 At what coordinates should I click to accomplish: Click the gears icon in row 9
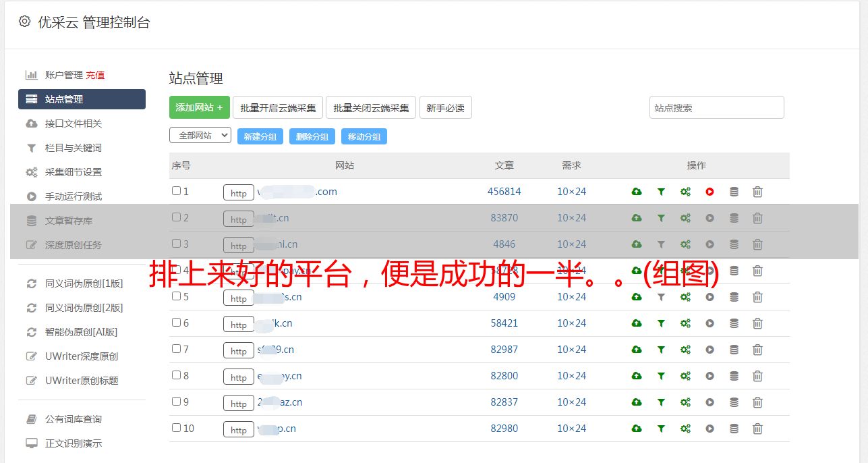tap(685, 402)
